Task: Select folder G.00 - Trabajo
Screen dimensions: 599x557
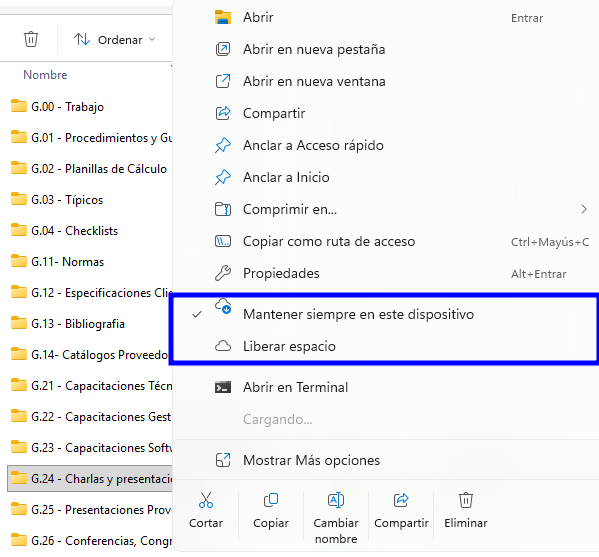Action: pos(57,107)
